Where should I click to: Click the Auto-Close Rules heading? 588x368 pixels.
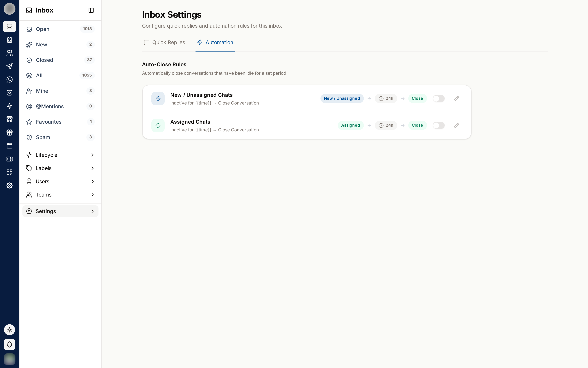click(164, 65)
